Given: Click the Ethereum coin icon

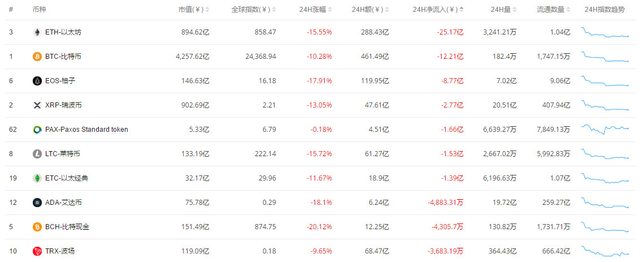Looking at the screenshot, I should click(37, 32).
